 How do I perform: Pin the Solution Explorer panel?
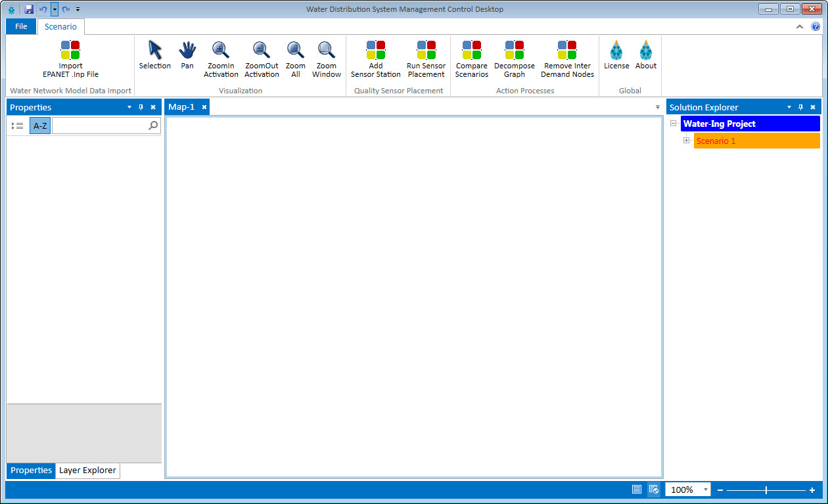[800, 107]
